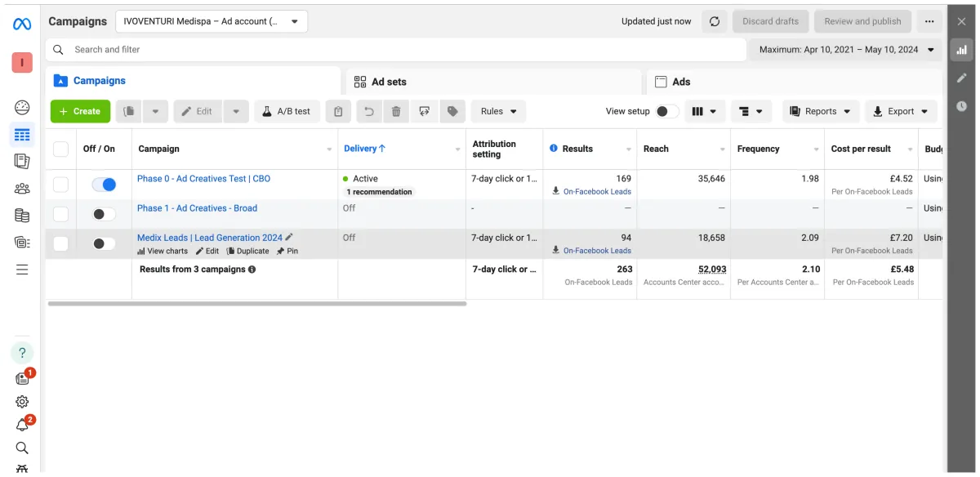Screen dimensions: 980x477
Task: Click the three-dot more options button
Action: click(x=929, y=21)
